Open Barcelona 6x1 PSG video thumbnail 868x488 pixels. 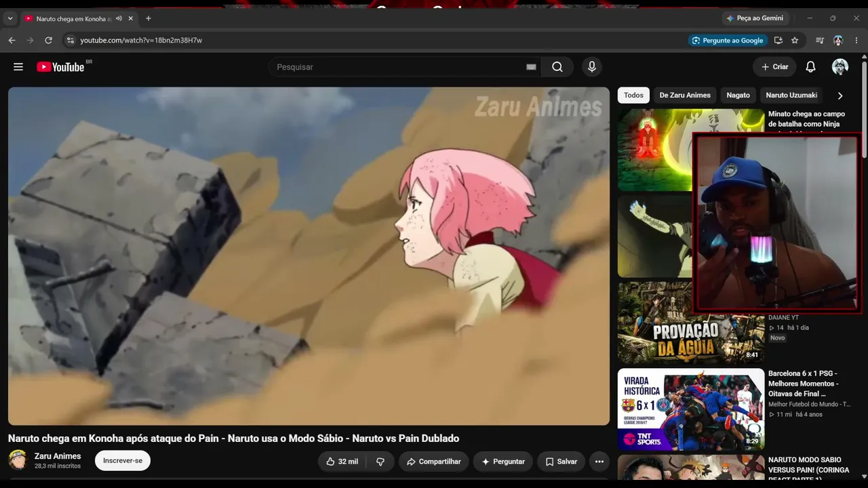coord(691,409)
